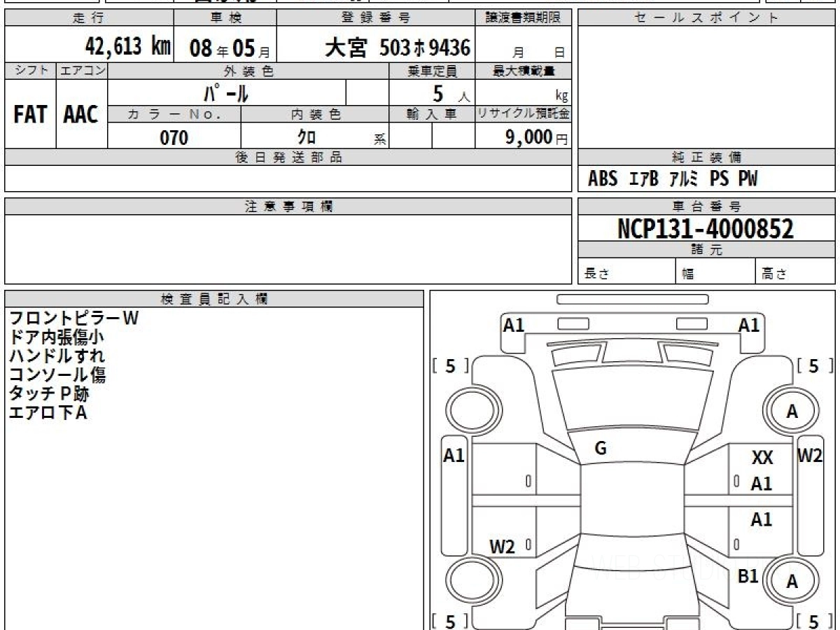This screenshot has width=840, height=630.
Task: Select the windshield shape in the car diagram
Action: [x=627, y=400]
